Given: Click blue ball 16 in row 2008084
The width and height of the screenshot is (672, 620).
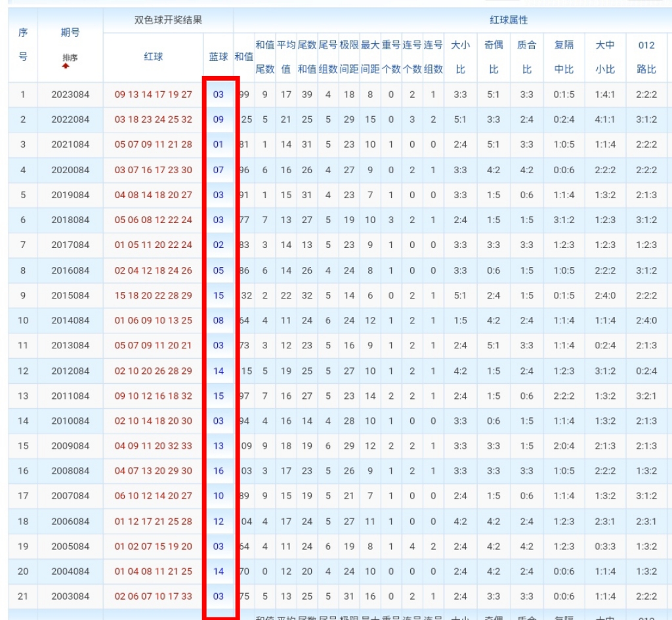Looking at the screenshot, I should click(219, 470).
